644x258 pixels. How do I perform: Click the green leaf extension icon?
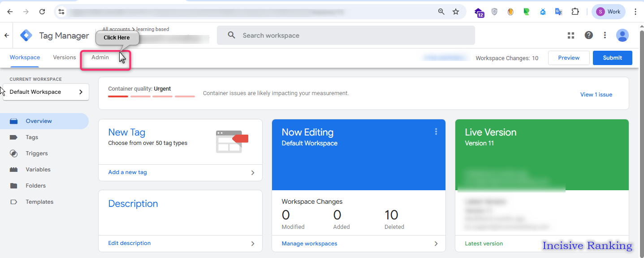click(x=527, y=12)
